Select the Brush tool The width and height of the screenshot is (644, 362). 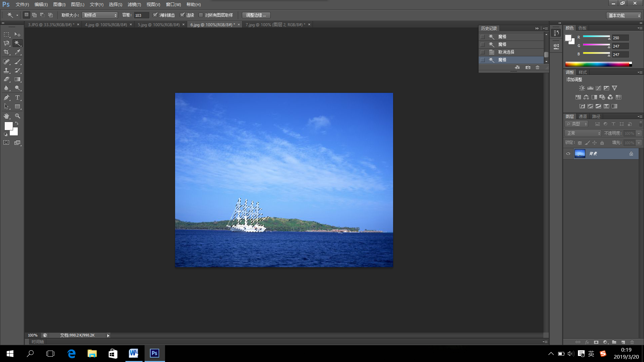tap(17, 62)
